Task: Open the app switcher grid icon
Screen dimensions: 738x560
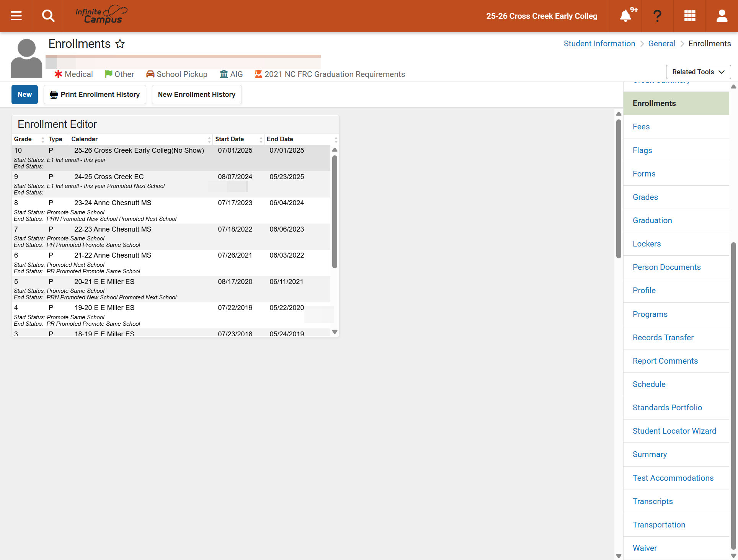Action: 690,16
